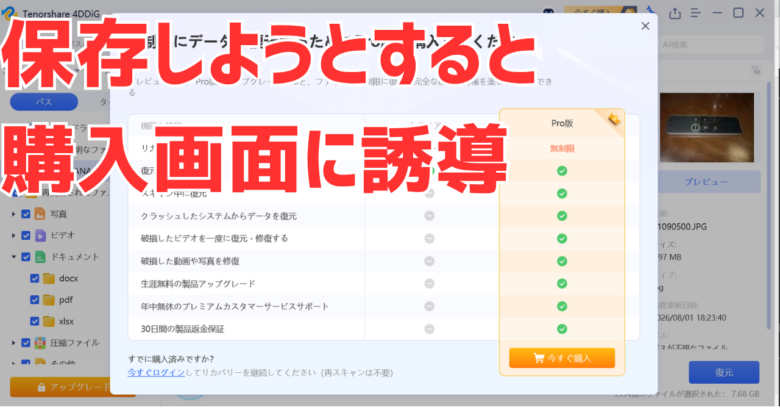Click the vertical scrollbar in details panel

(769, 204)
